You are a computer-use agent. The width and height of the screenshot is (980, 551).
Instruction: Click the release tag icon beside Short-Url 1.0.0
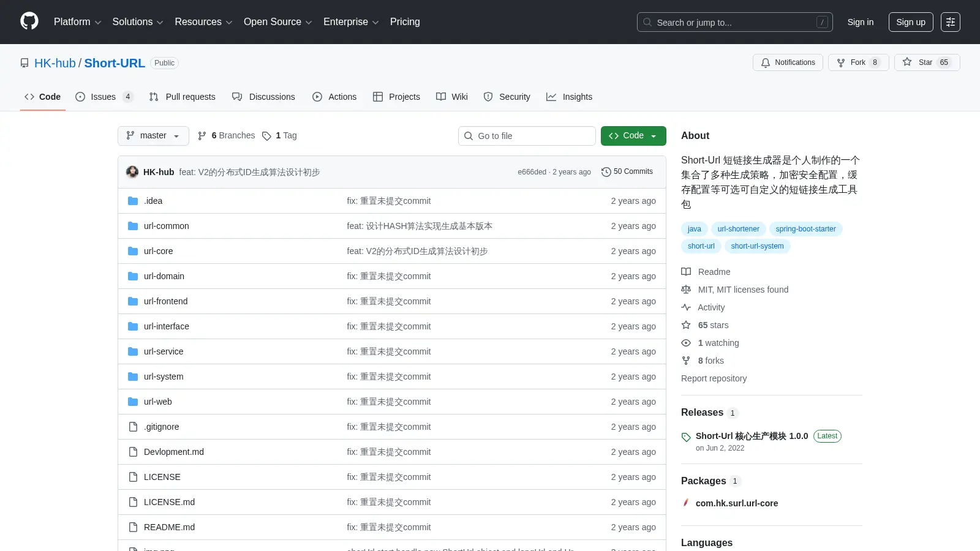tap(686, 437)
